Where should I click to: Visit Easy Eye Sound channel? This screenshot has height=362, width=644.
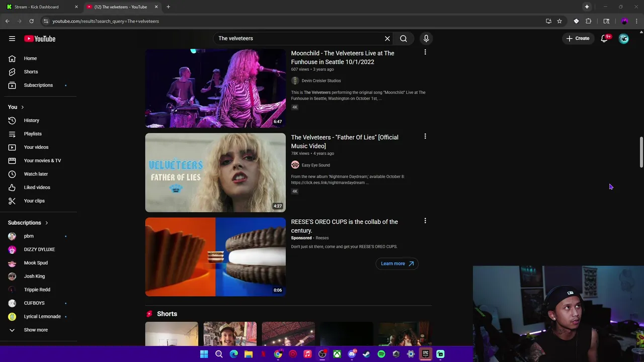[315, 165]
